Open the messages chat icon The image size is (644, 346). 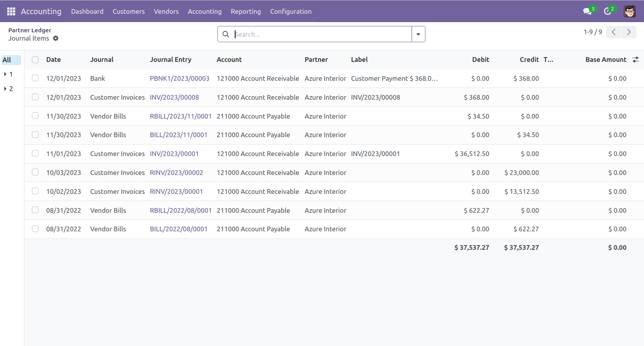[587, 11]
